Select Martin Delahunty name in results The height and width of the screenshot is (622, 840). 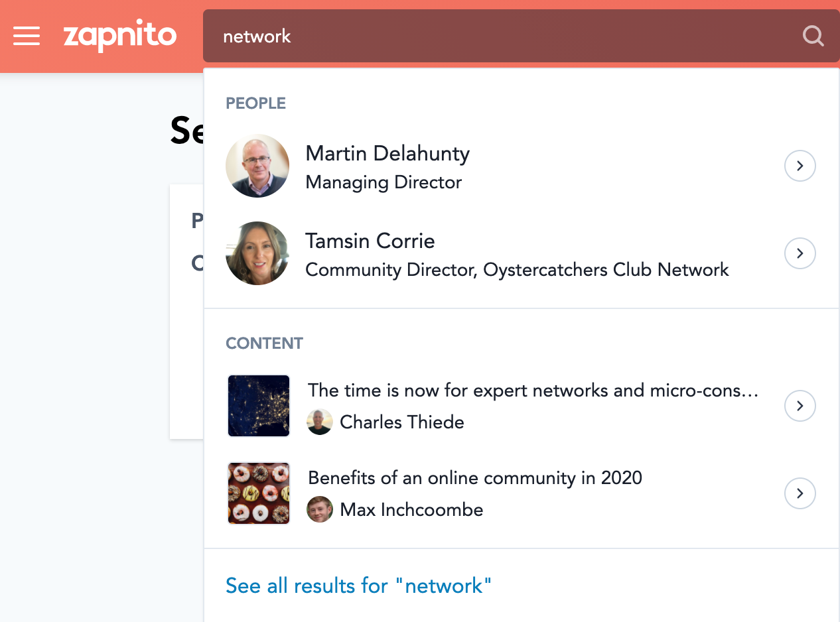tap(387, 154)
